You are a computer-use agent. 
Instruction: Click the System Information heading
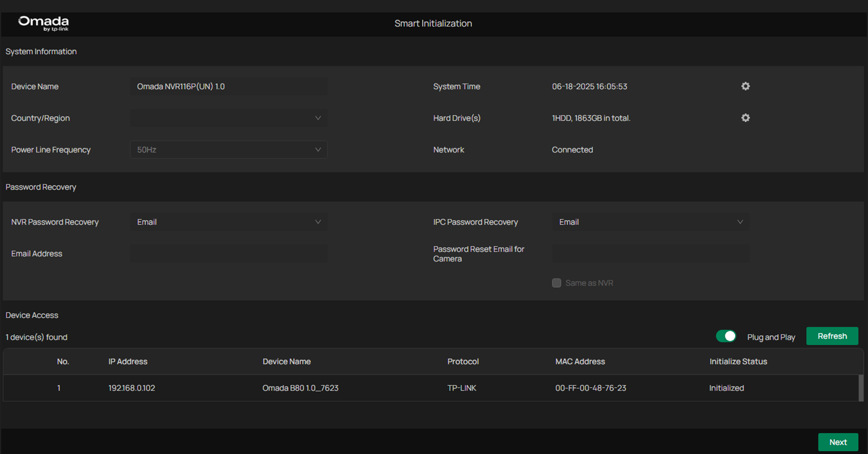[41, 51]
